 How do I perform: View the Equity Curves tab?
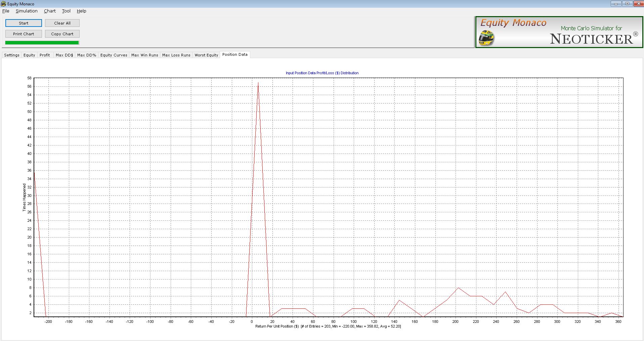pos(114,55)
